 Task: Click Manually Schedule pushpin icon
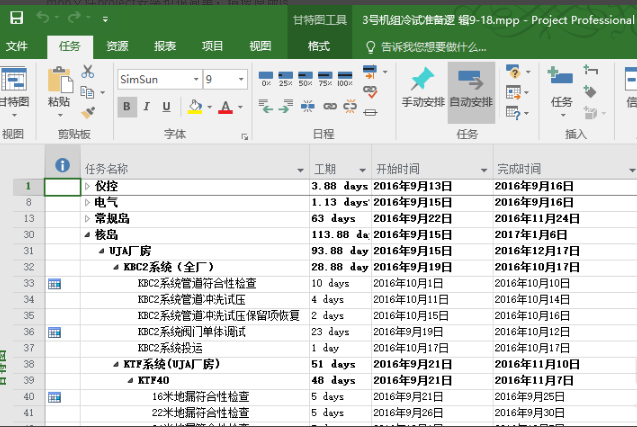pos(422,86)
